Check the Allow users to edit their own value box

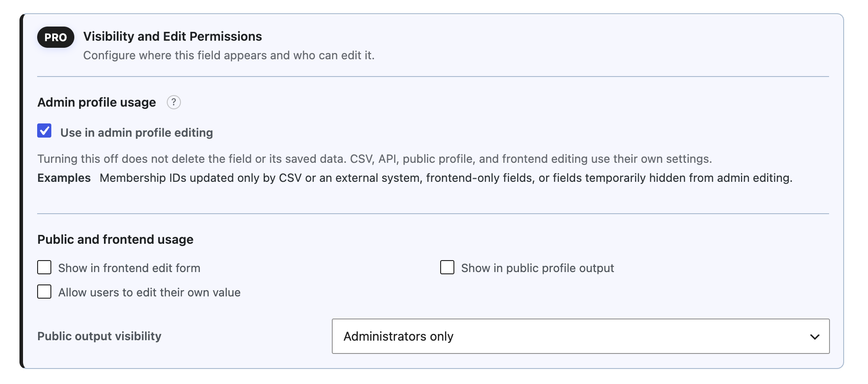pos(44,292)
